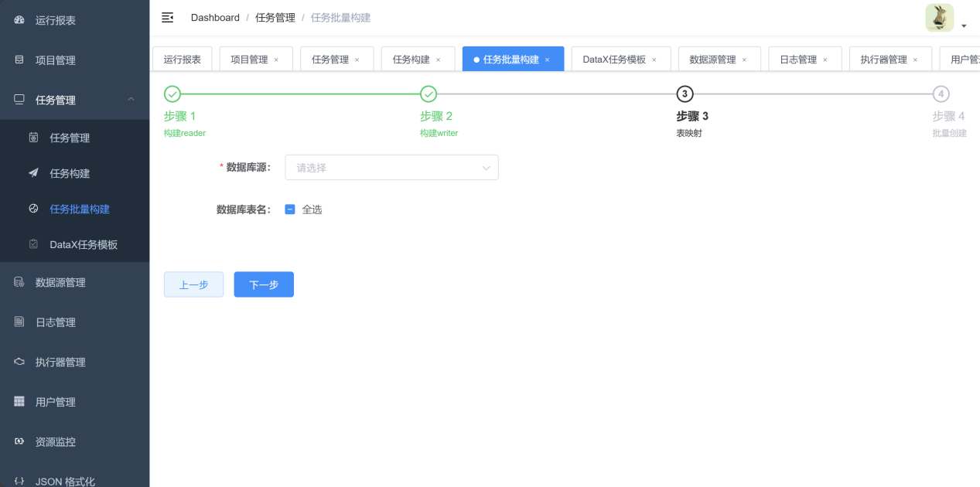Click the Dashboard breadcrumb link
The height and width of the screenshot is (487, 980).
click(215, 18)
